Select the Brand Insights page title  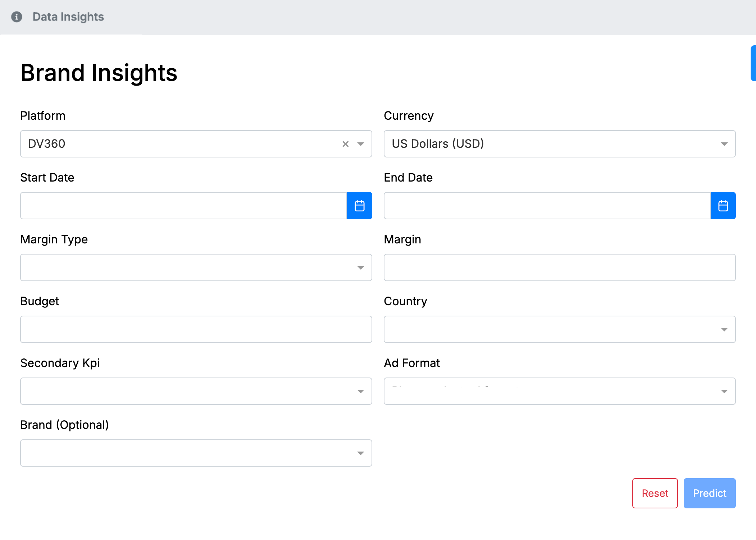[x=99, y=73]
